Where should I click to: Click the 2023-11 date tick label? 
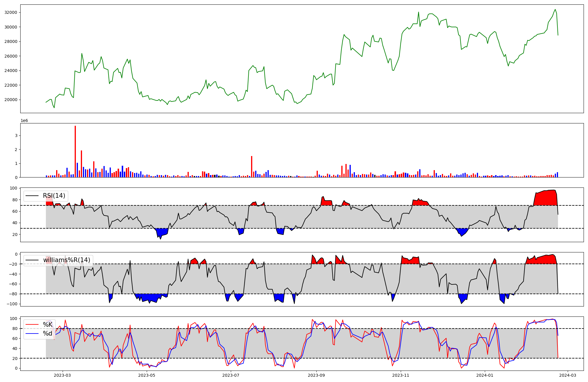[x=401, y=375]
